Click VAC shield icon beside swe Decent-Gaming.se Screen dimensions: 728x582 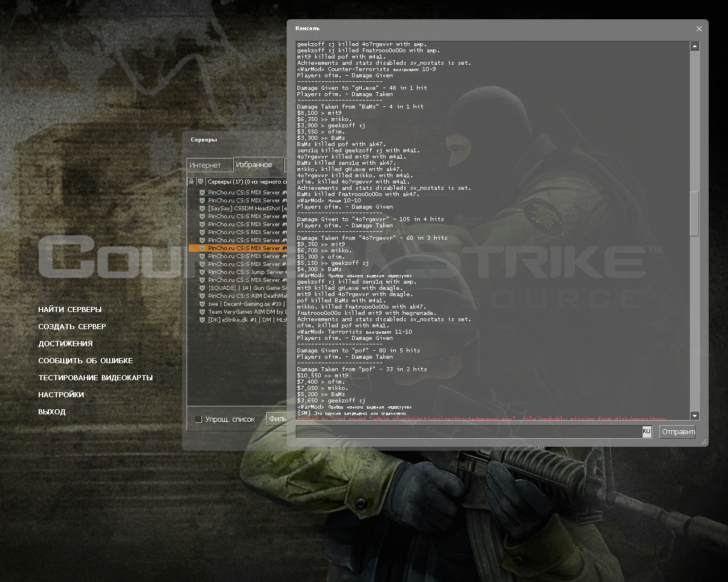pos(202,304)
